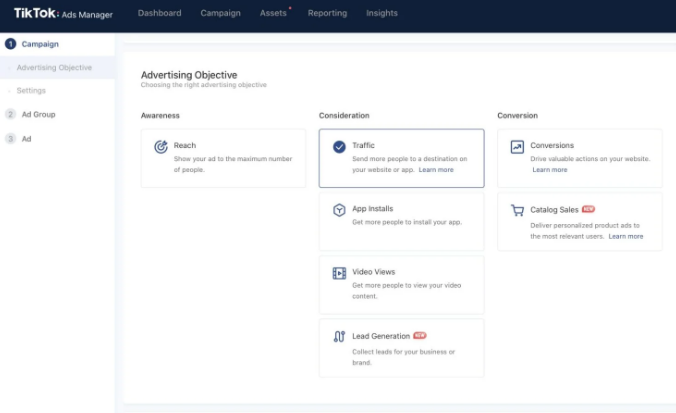Open Learn more link under Traffic

436,170
